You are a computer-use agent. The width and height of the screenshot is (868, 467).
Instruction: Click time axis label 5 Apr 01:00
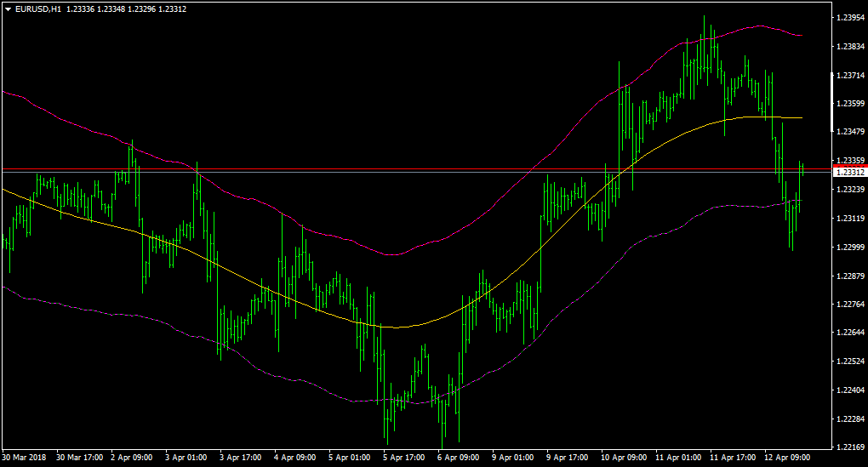point(349,458)
